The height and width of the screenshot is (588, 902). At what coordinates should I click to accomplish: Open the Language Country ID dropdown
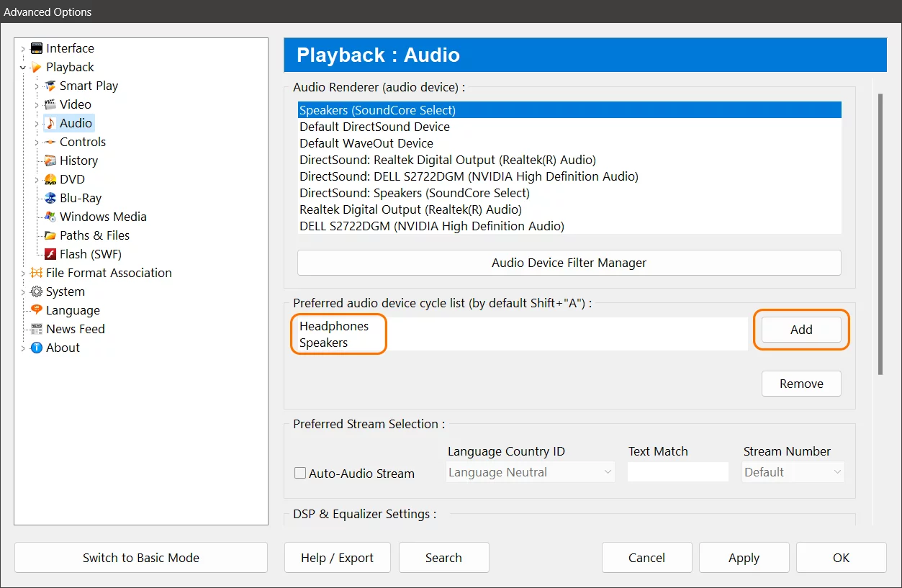(531, 472)
